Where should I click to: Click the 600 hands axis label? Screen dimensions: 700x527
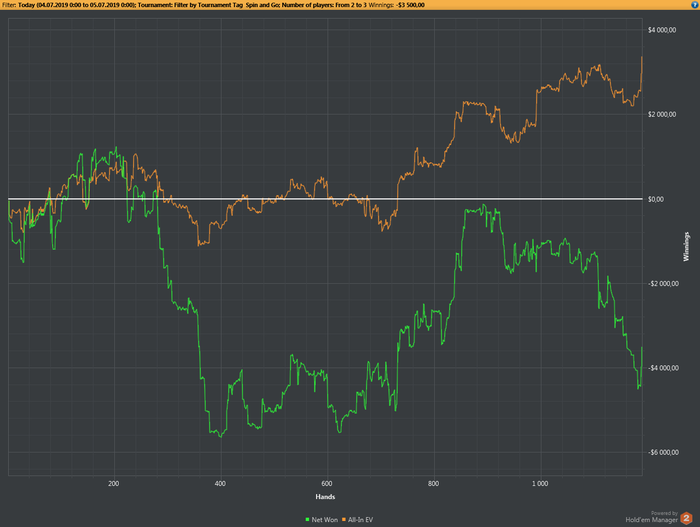(327, 483)
